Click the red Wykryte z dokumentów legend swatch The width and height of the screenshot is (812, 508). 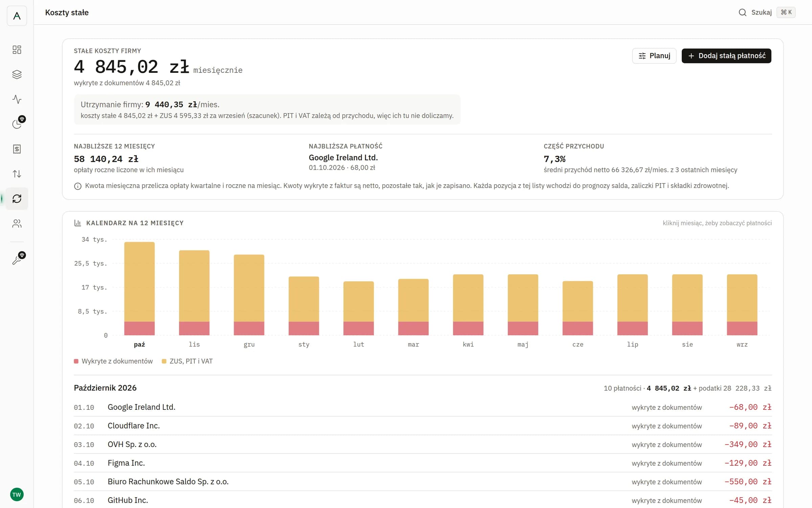[x=76, y=361]
